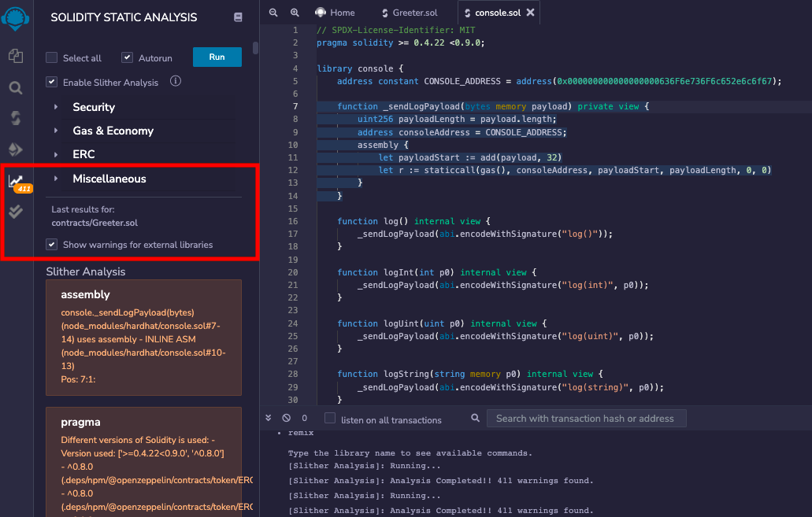Click the transaction hash search field
Image resolution: width=812 pixels, height=517 pixels.
[586, 418]
